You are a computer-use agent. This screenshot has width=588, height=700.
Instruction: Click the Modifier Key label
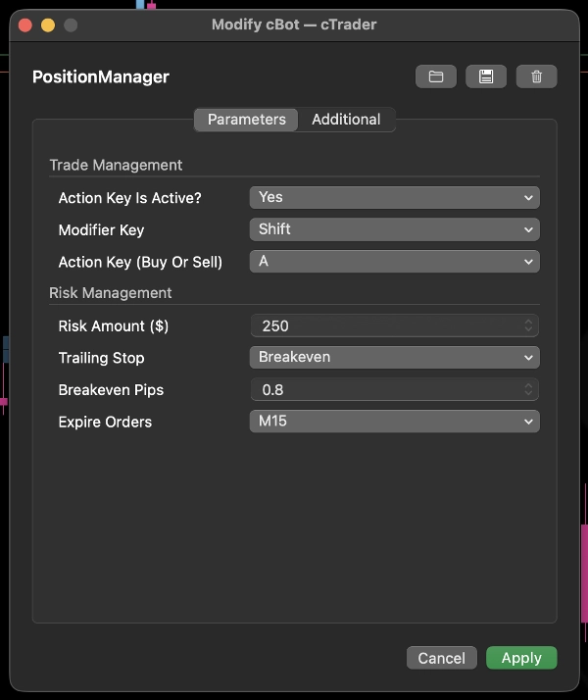pos(101,230)
